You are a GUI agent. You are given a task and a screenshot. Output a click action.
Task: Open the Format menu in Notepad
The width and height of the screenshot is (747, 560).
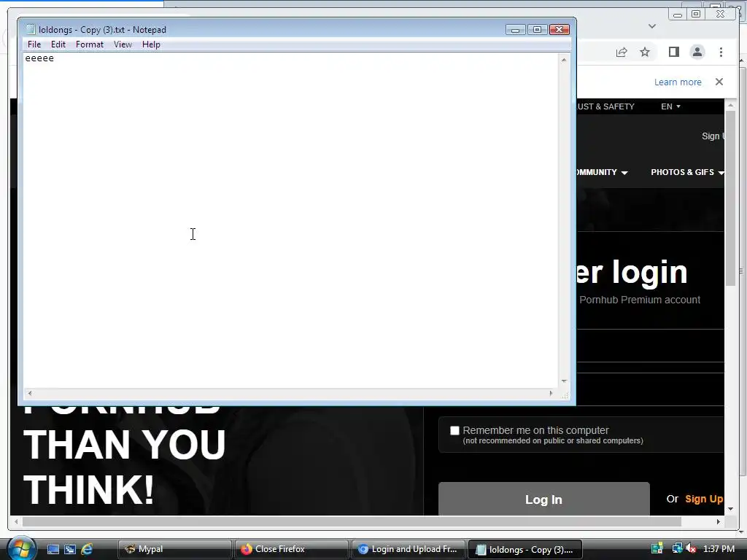(x=90, y=44)
